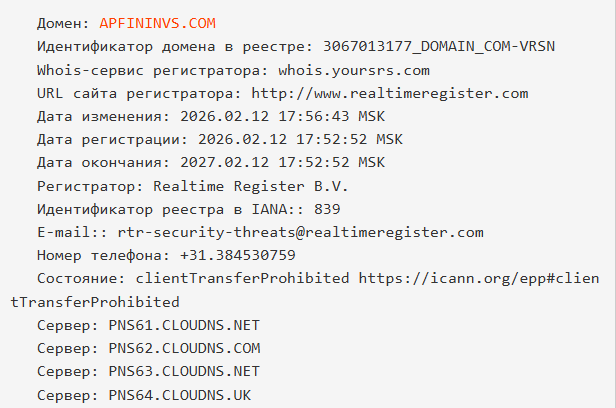
Task: Click name server PNS63.CLOUDNS.NET
Action: [x=184, y=371]
